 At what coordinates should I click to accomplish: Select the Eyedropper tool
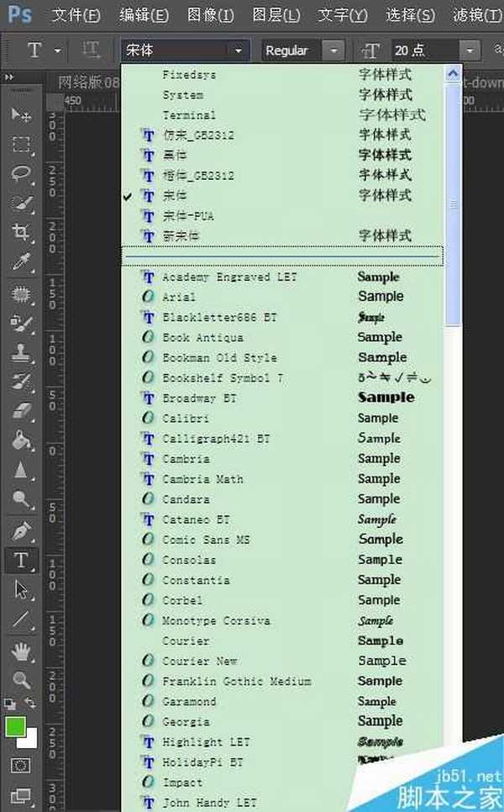[x=21, y=262]
